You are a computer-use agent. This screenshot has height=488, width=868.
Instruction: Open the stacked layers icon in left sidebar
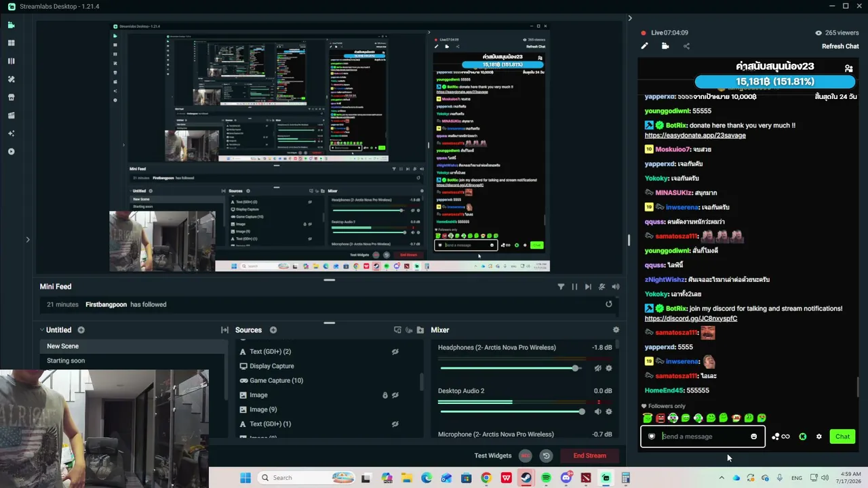tap(11, 115)
